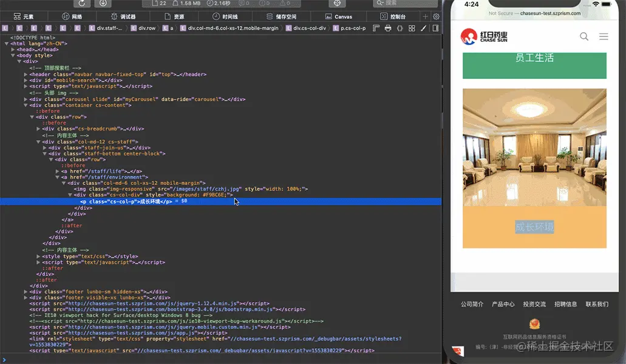Toggle shadow DOM with the braces icon
The image size is (626, 364).
click(400, 29)
